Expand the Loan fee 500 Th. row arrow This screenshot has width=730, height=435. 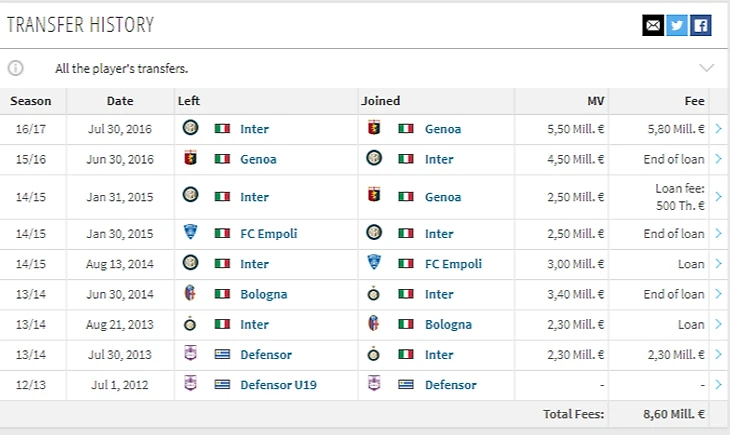point(718,197)
